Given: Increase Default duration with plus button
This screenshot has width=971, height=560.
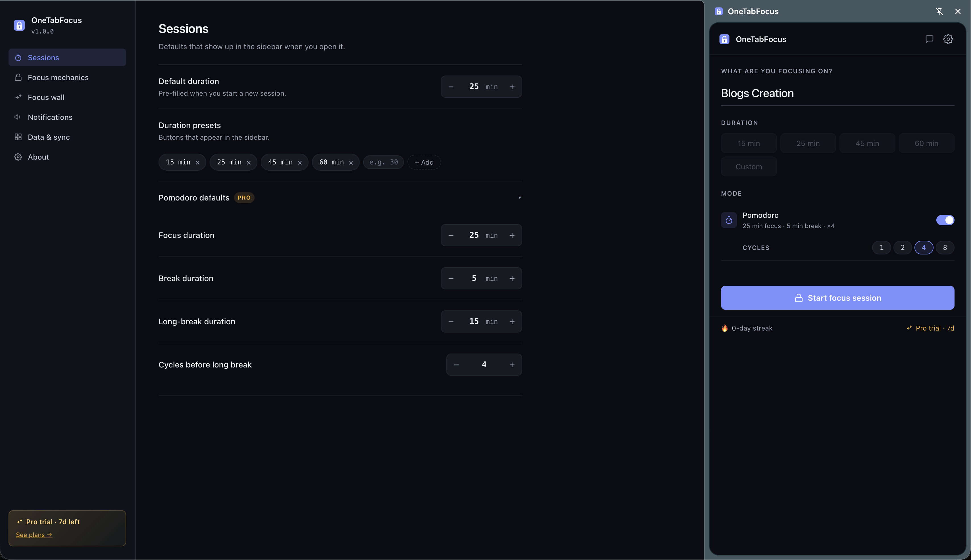Looking at the screenshot, I should 512,87.
